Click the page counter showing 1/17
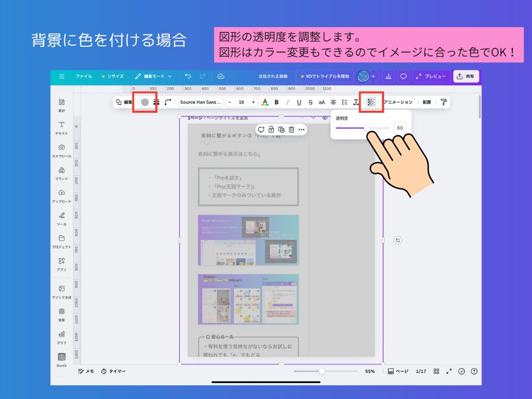 pos(421,371)
